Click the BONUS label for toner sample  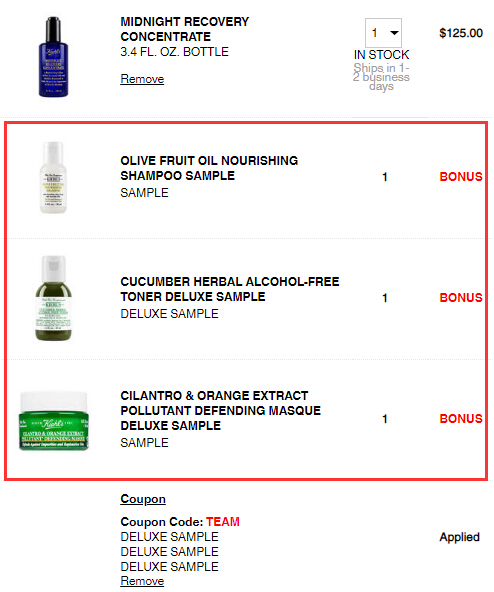coord(461,298)
